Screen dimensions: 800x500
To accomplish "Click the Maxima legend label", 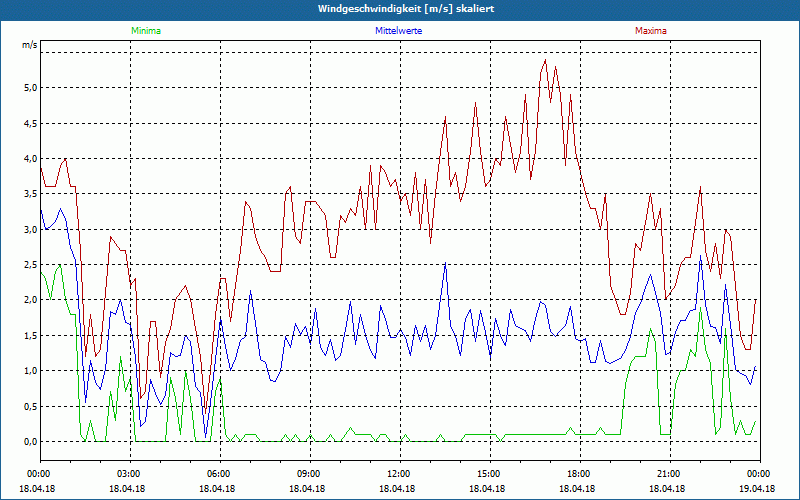I will [x=651, y=31].
